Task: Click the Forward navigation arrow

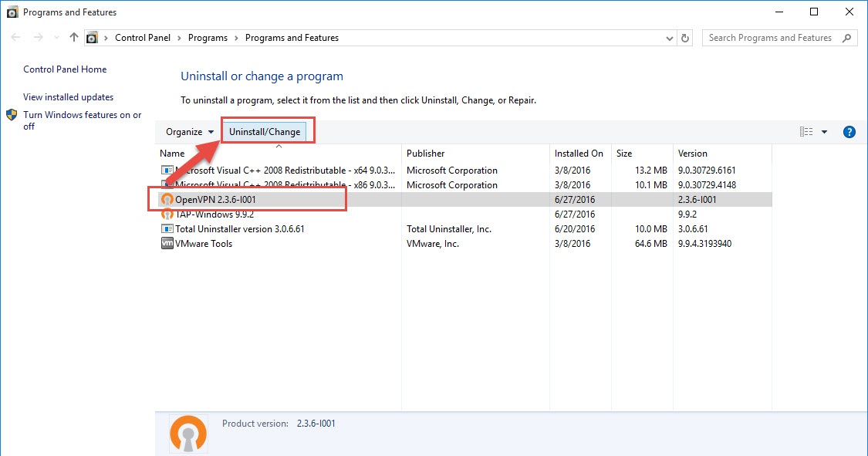Action: tap(39, 38)
